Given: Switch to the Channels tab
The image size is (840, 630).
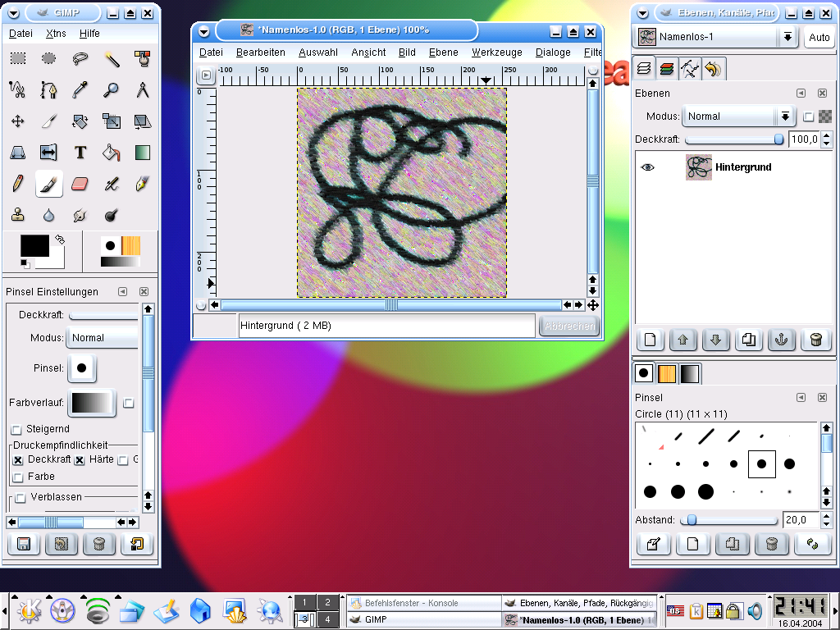Looking at the screenshot, I should tap(667, 70).
